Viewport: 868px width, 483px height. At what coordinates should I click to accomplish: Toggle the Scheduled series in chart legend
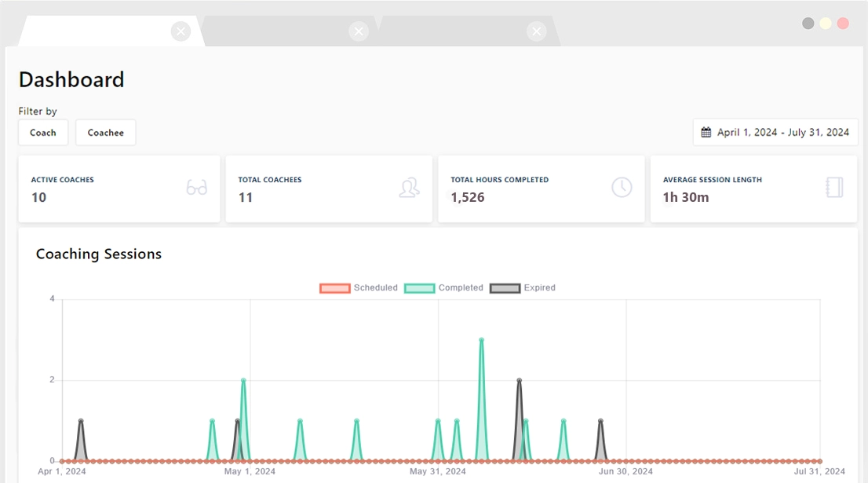pos(359,288)
